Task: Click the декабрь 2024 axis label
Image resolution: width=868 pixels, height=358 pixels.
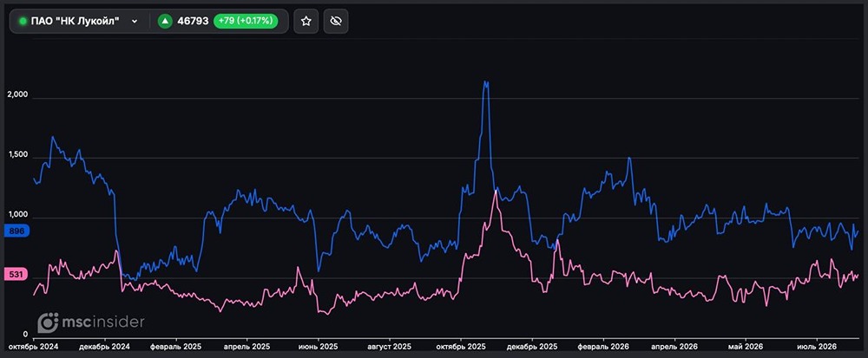Action: [105, 347]
